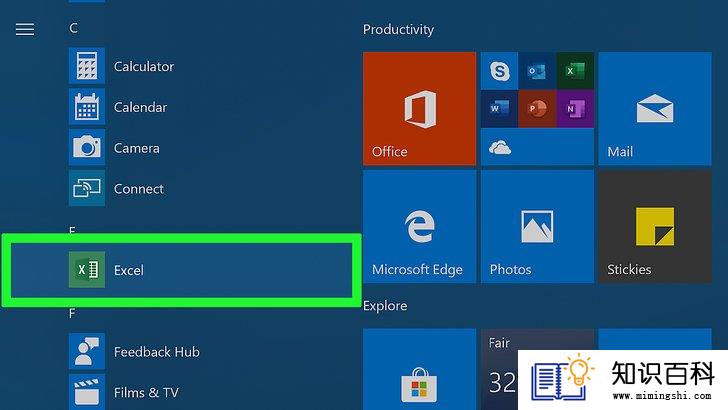Launch the Connect app icon
Viewport: 728px width, 410px height.
pos(87,188)
